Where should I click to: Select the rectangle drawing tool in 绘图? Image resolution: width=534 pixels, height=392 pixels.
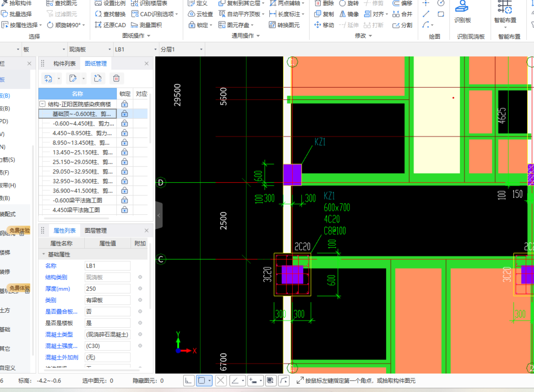tap(441, 14)
